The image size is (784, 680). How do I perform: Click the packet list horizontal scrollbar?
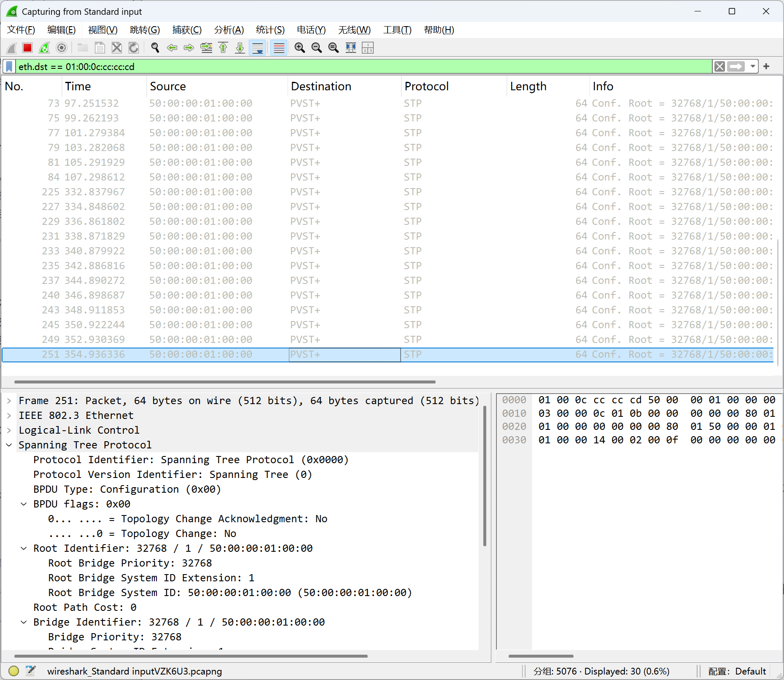pos(225,382)
